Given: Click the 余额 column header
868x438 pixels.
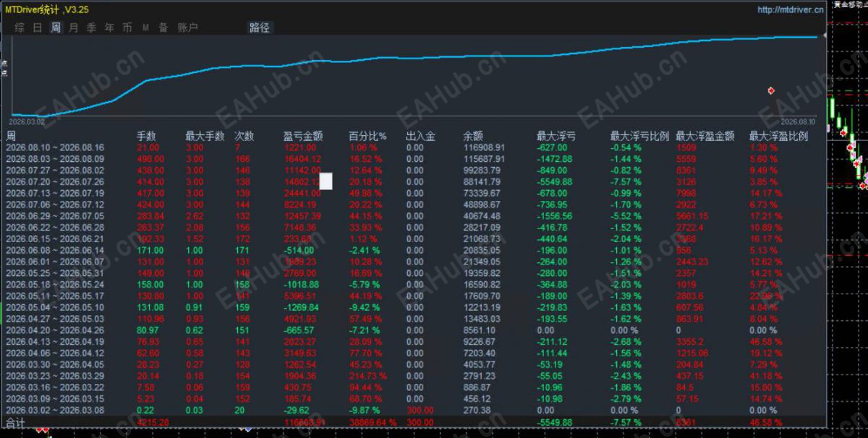Looking at the screenshot, I should point(473,136).
